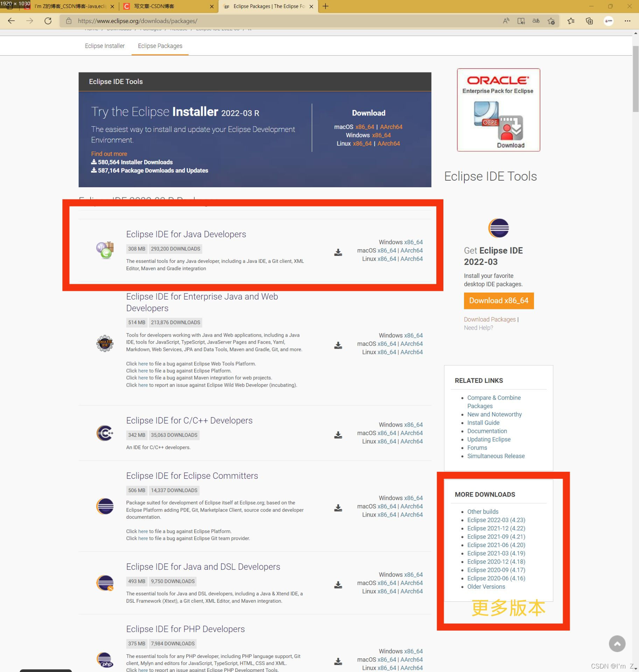This screenshot has height=672, width=639.
Task: Open the Forums link
Action: click(477, 448)
